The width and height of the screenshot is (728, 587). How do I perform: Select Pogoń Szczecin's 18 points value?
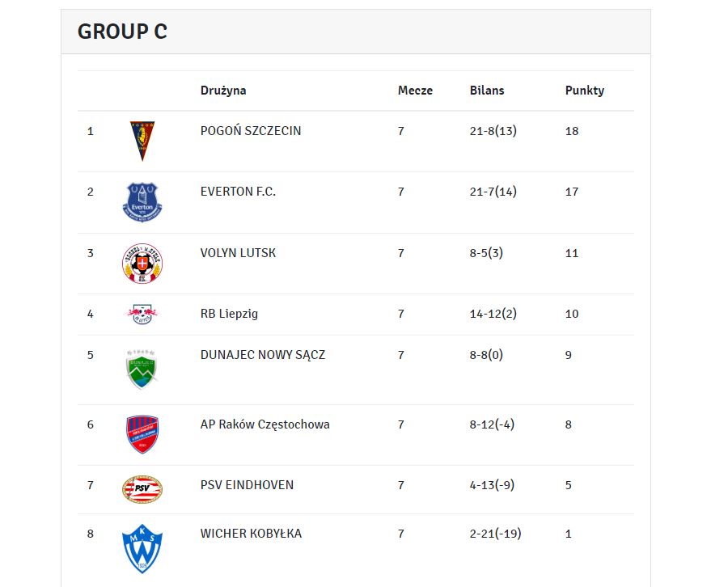click(x=572, y=131)
